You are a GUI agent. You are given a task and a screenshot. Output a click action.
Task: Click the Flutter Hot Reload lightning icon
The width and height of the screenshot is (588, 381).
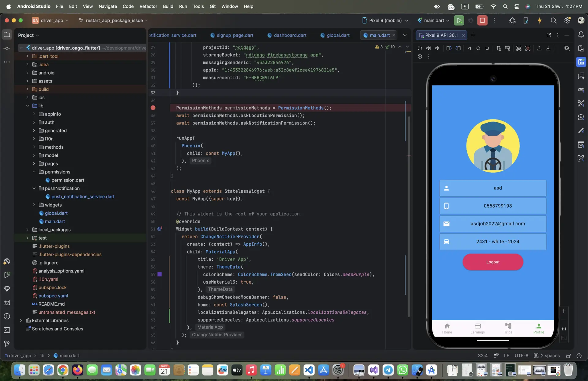540,21
